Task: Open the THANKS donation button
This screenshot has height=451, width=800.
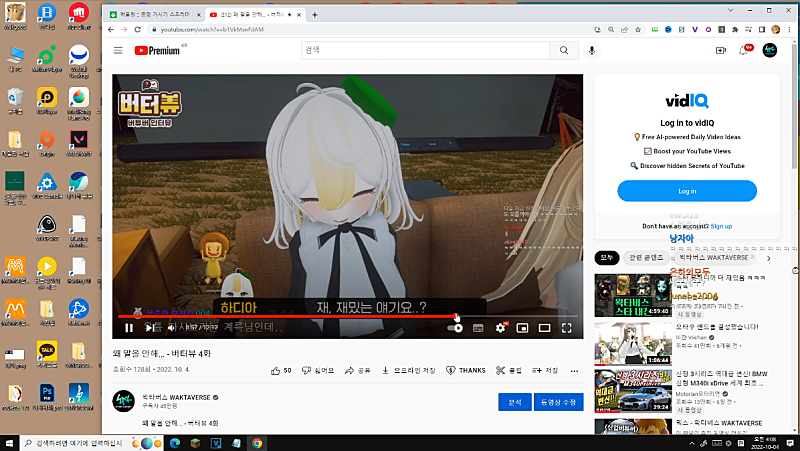Action: (466, 370)
